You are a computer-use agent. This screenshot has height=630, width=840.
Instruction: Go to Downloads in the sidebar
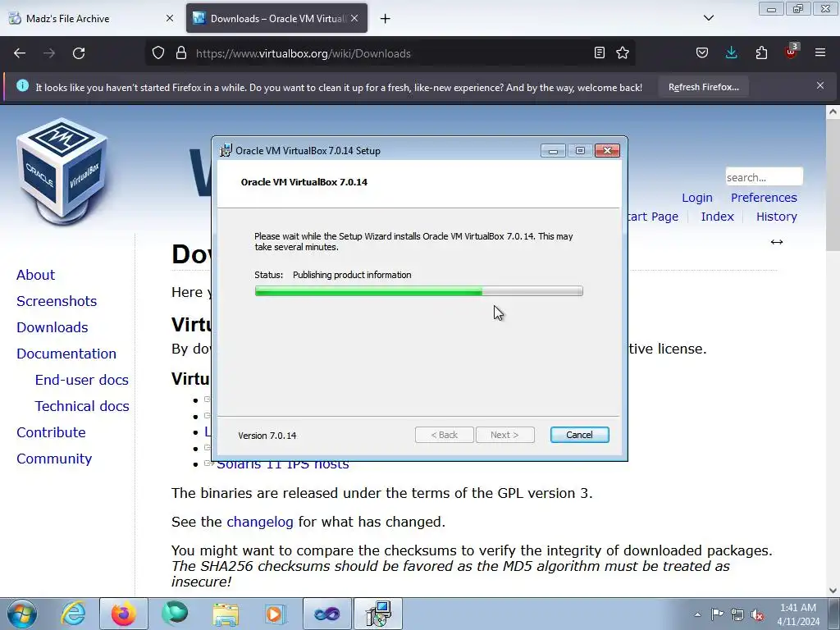pos(52,327)
